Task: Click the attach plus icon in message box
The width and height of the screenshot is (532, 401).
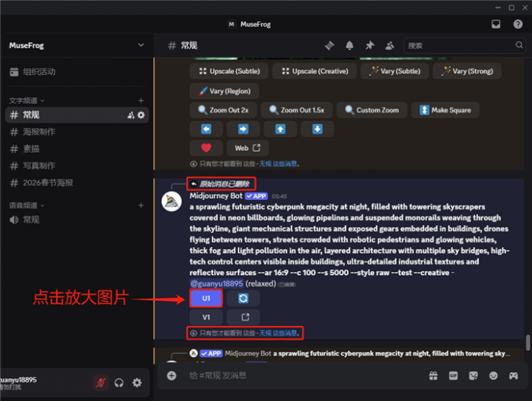Action: coord(171,375)
